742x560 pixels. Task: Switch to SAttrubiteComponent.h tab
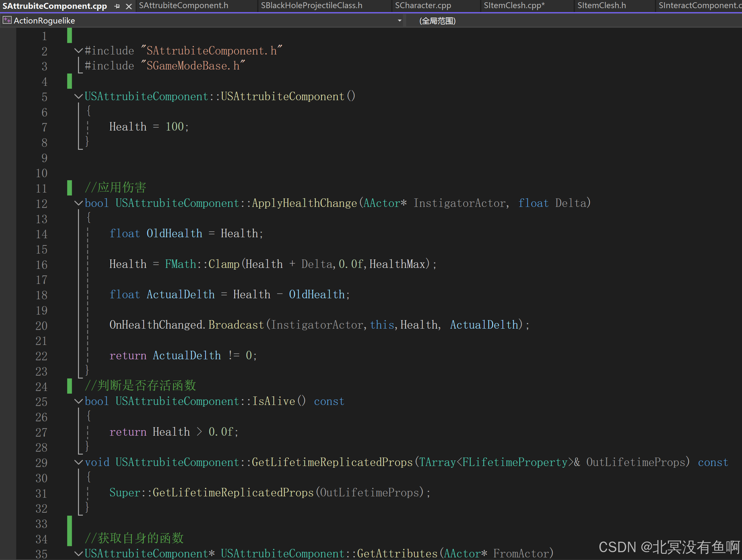[x=183, y=5]
